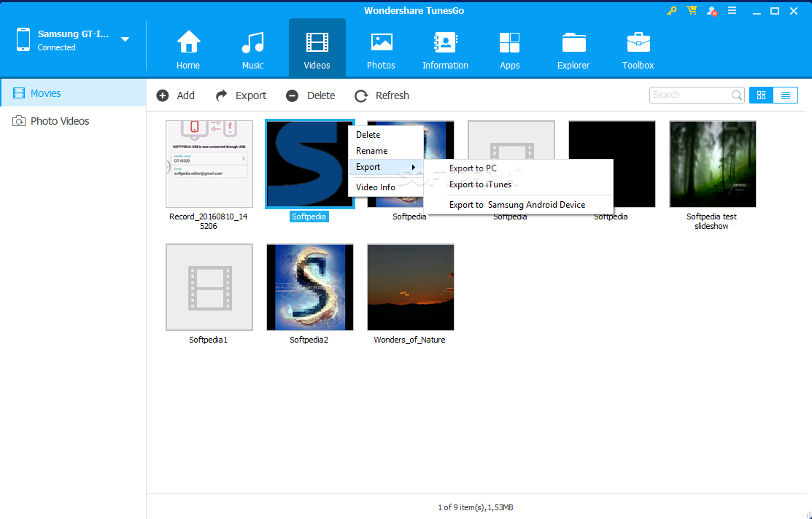This screenshot has height=519, width=812.
Task: Open the shopping cart icon
Action: pyautogui.click(x=692, y=10)
